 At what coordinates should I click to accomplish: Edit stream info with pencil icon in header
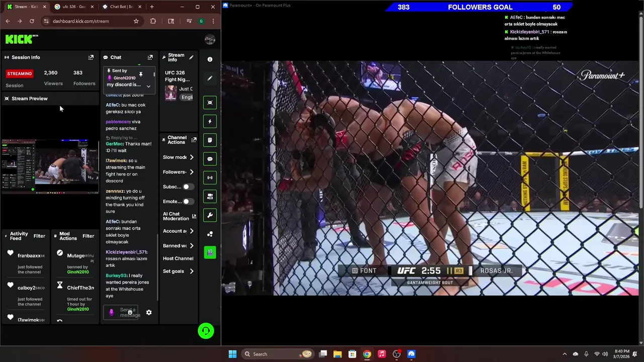point(191,57)
